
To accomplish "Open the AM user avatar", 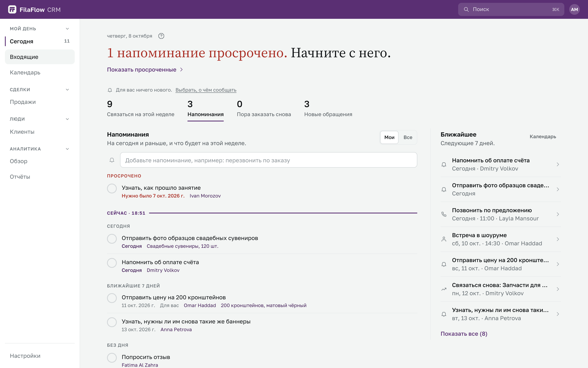I will tap(574, 9).
